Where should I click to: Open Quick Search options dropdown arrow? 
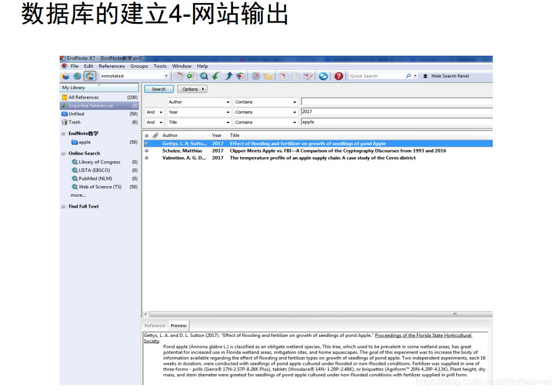[x=415, y=76]
